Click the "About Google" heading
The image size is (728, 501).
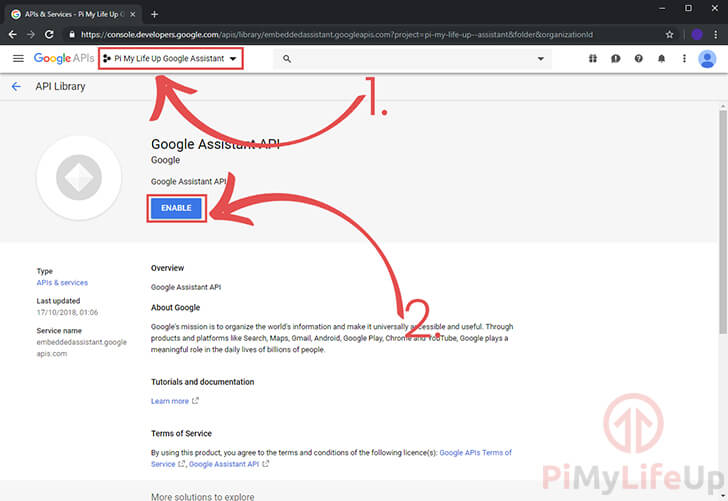(x=176, y=307)
